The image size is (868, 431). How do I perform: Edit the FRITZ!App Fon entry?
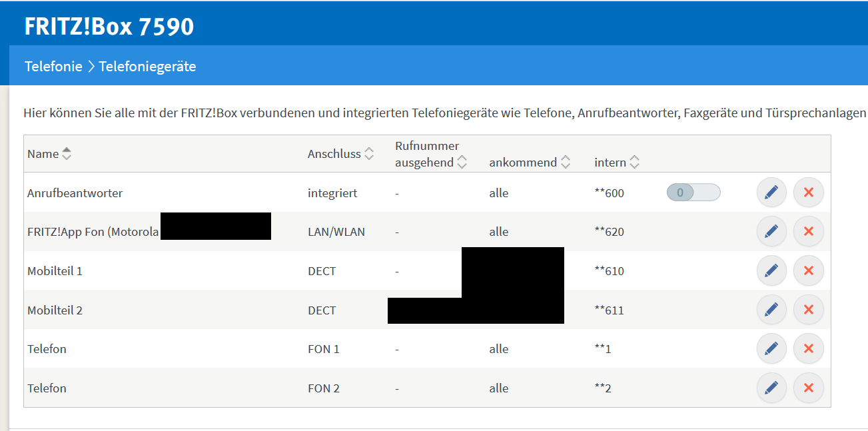point(771,232)
